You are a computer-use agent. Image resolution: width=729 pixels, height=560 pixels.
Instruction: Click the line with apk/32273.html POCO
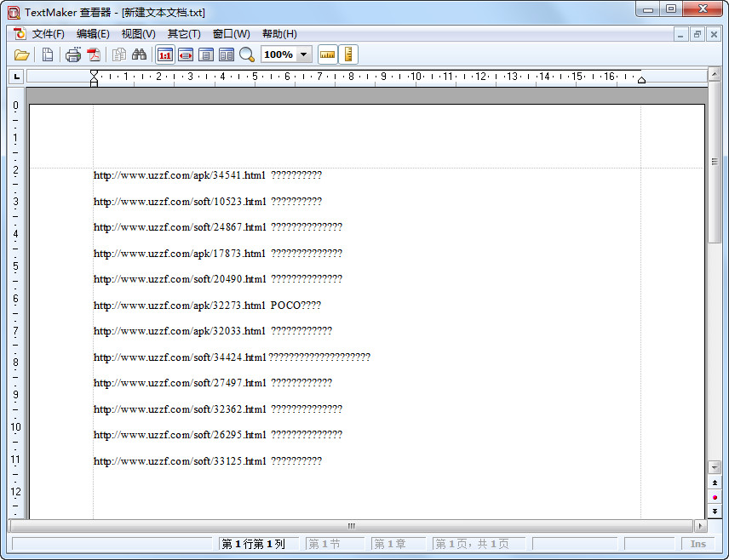coord(207,306)
